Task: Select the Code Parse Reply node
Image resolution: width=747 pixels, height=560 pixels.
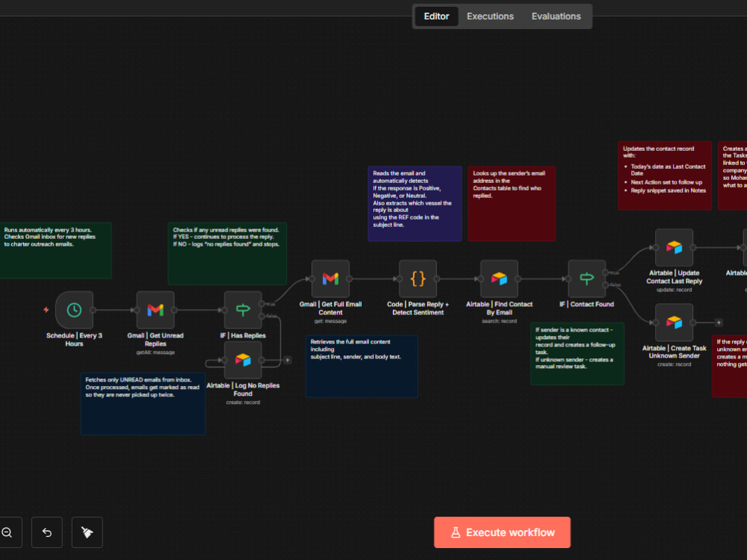Action: (418, 279)
